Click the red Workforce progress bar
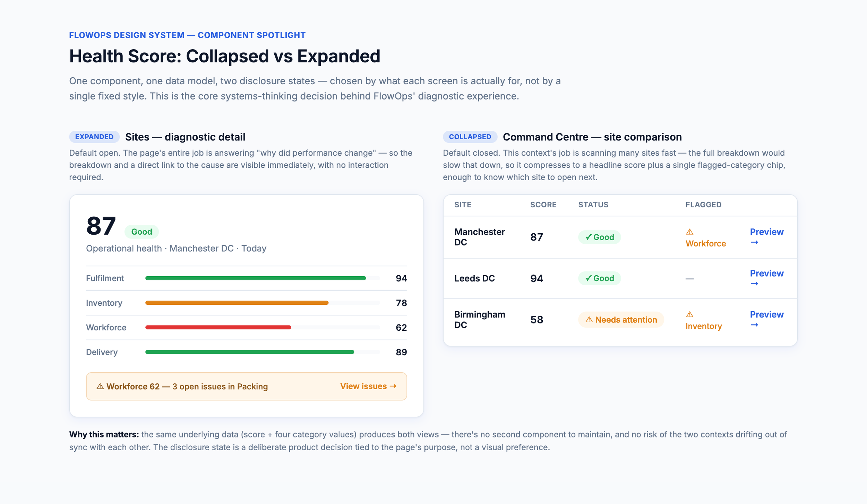 pyautogui.click(x=218, y=328)
